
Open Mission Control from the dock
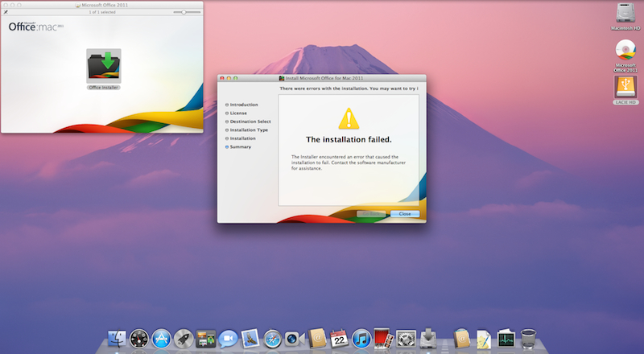click(x=206, y=340)
